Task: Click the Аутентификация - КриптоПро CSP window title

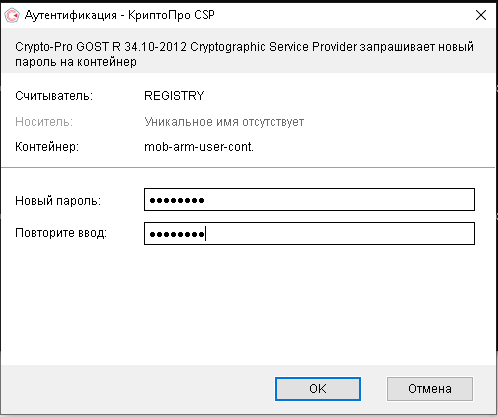Action: [120, 15]
